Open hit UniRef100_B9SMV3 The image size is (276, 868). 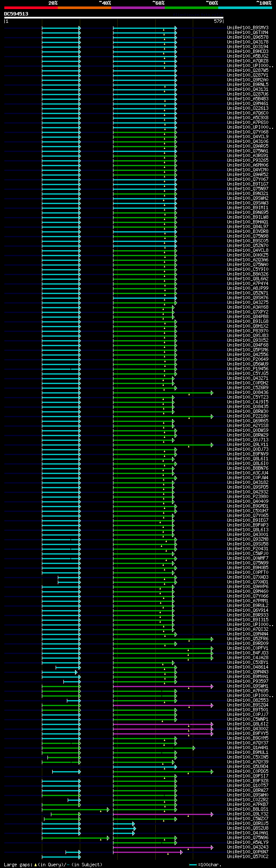point(248,28)
